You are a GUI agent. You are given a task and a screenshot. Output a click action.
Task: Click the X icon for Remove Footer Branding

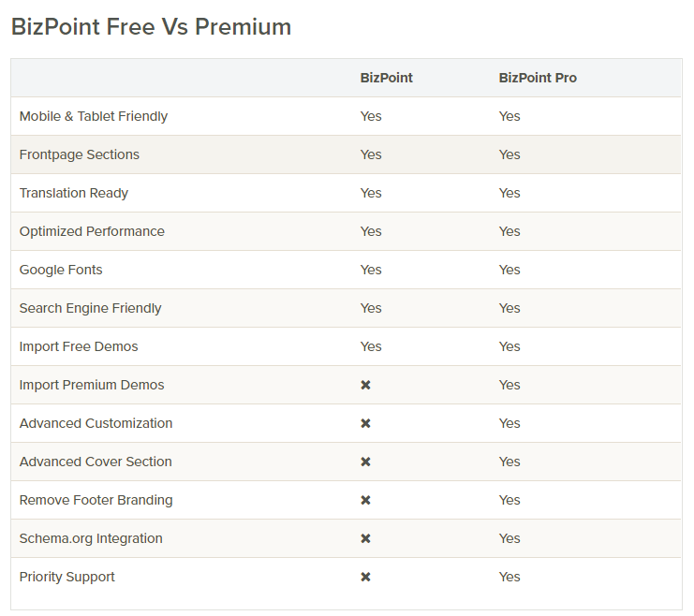(365, 500)
